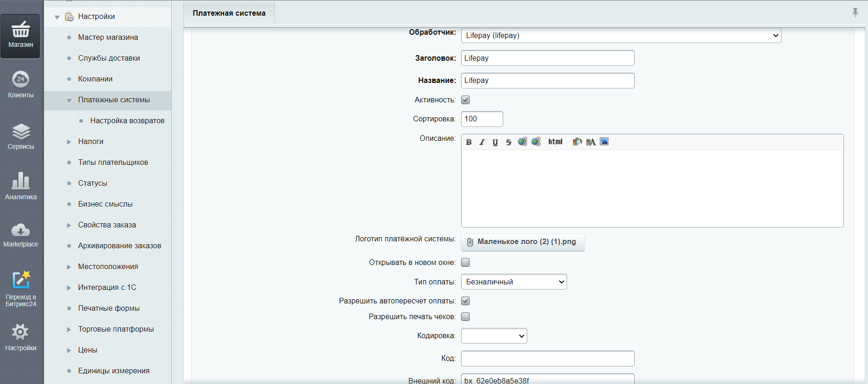This screenshot has height=384, width=868.
Task: Toggle the Активность checkbox
Action: click(x=466, y=100)
